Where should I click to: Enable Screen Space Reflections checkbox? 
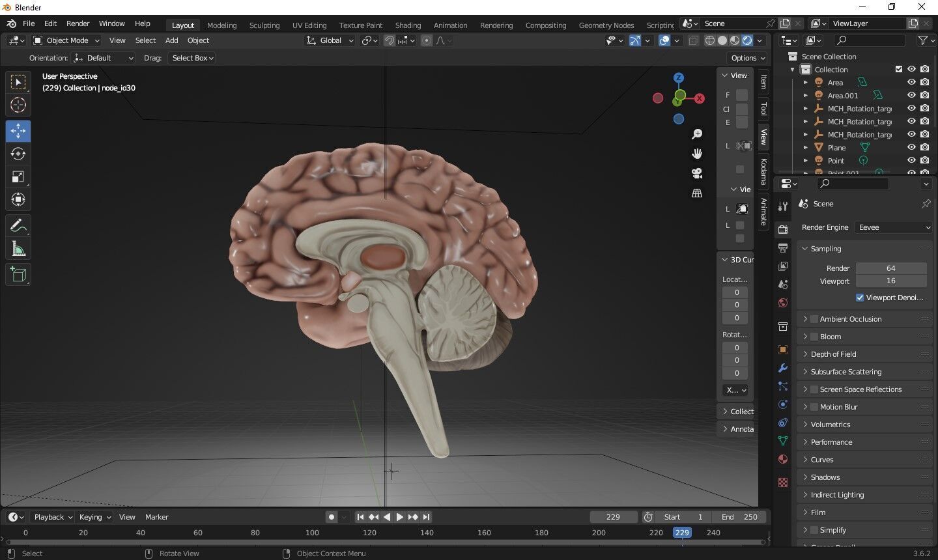pyautogui.click(x=814, y=389)
